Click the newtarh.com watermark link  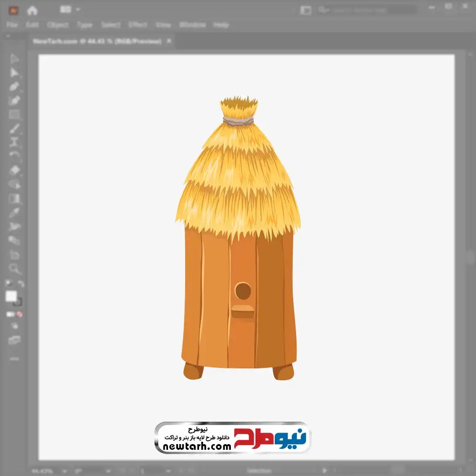pos(196,446)
